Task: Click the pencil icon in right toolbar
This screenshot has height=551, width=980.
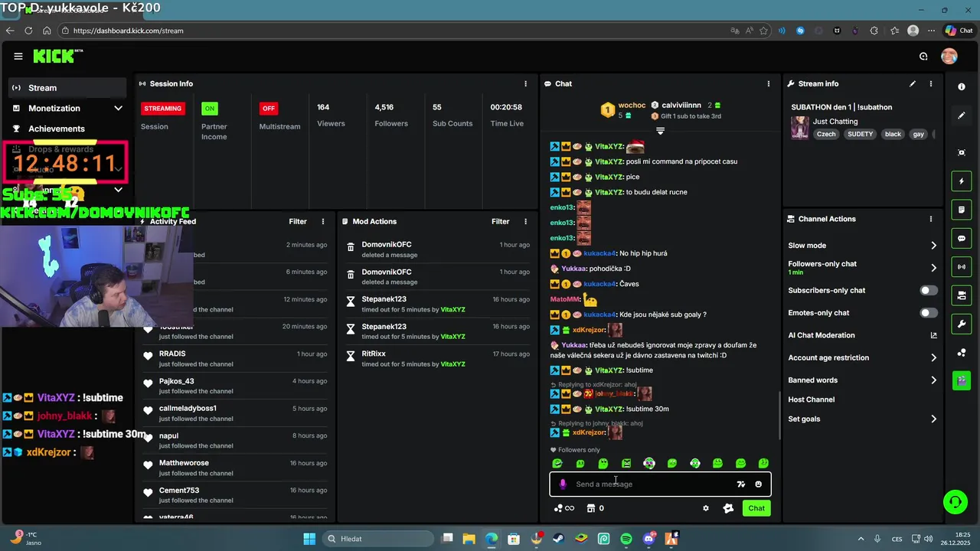Action: (x=962, y=116)
